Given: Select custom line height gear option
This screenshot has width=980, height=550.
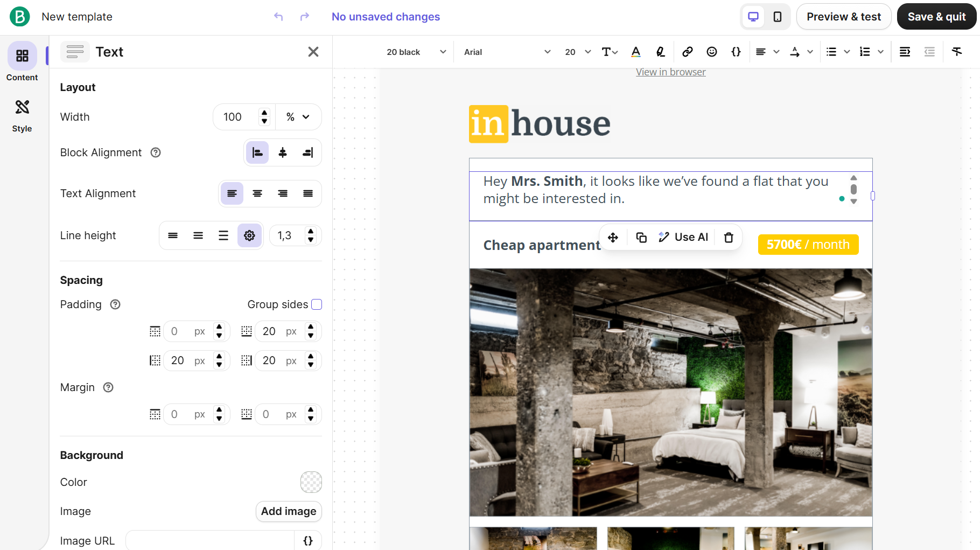Looking at the screenshot, I should click(249, 235).
